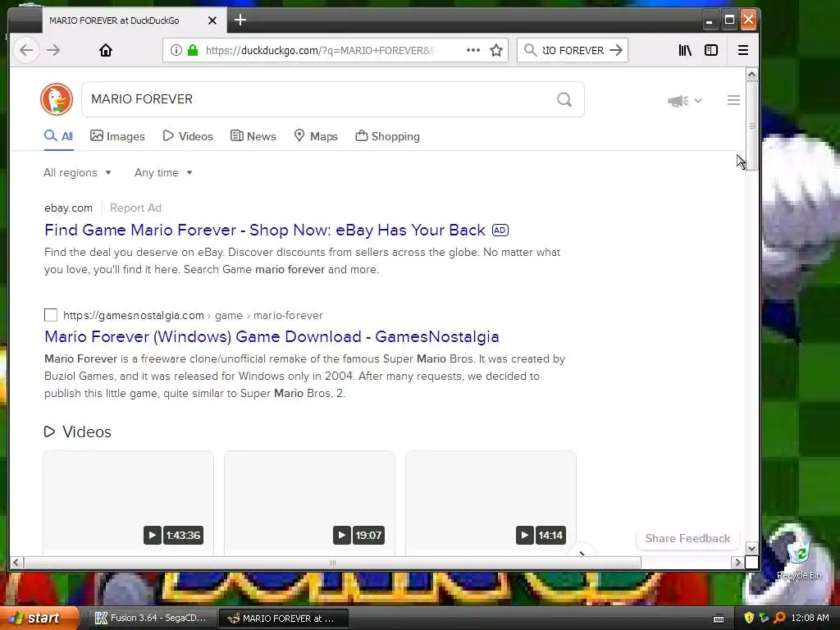Screen dimensions: 840x630
Task: Open the first video thumbnail card
Action: (x=128, y=503)
